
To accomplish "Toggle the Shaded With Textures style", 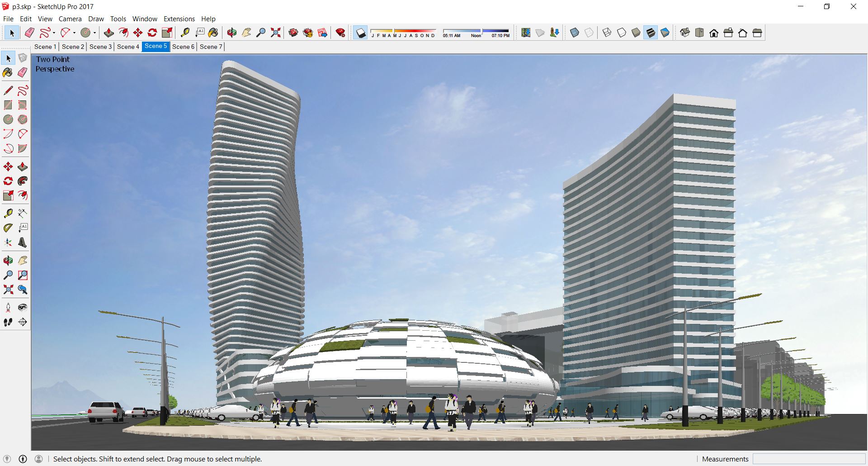I will pos(651,33).
